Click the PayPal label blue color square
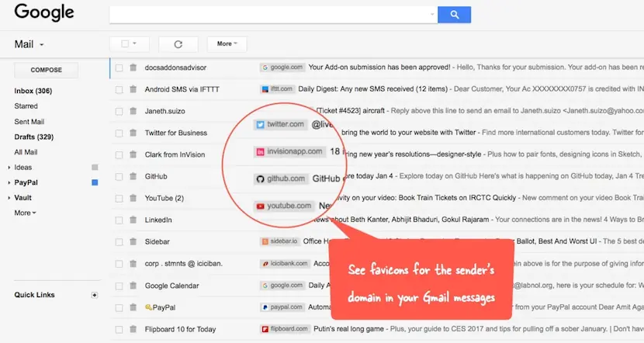This screenshot has height=343, width=644. pos(95,182)
